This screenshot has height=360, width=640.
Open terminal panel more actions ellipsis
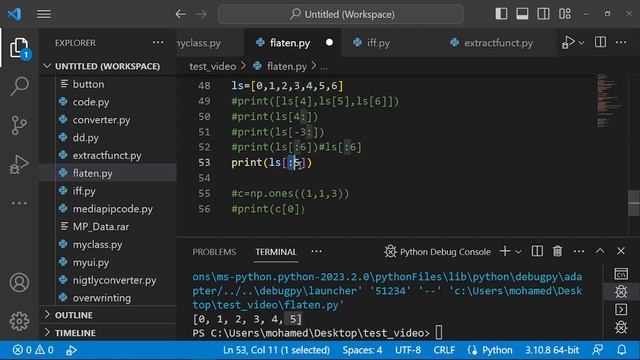point(579,251)
